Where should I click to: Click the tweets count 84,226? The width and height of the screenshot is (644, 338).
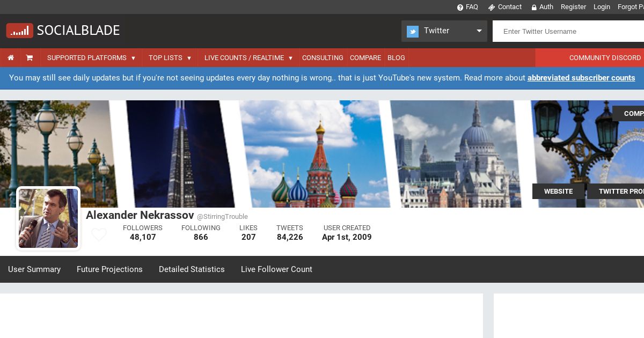[x=290, y=237]
